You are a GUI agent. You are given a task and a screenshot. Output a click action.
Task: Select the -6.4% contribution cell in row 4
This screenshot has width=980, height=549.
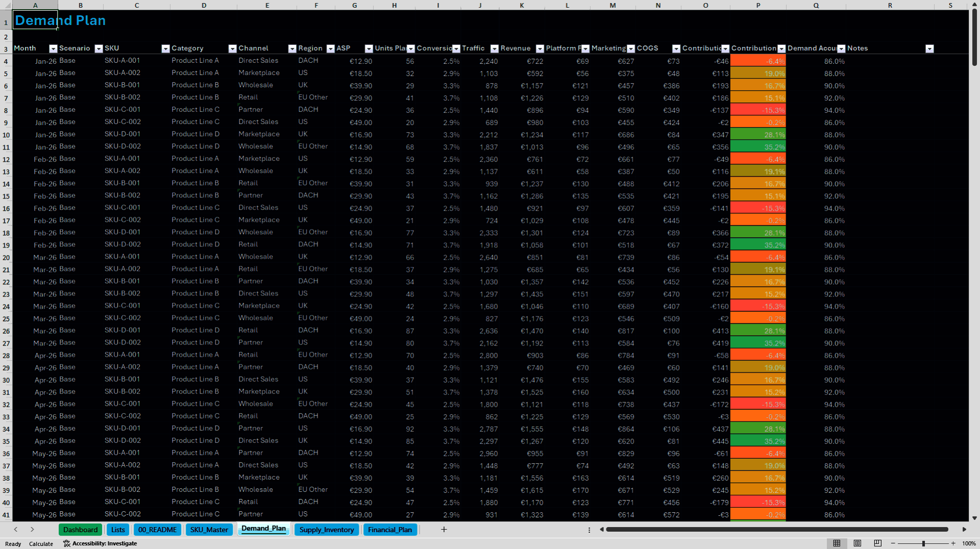(x=758, y=61)
